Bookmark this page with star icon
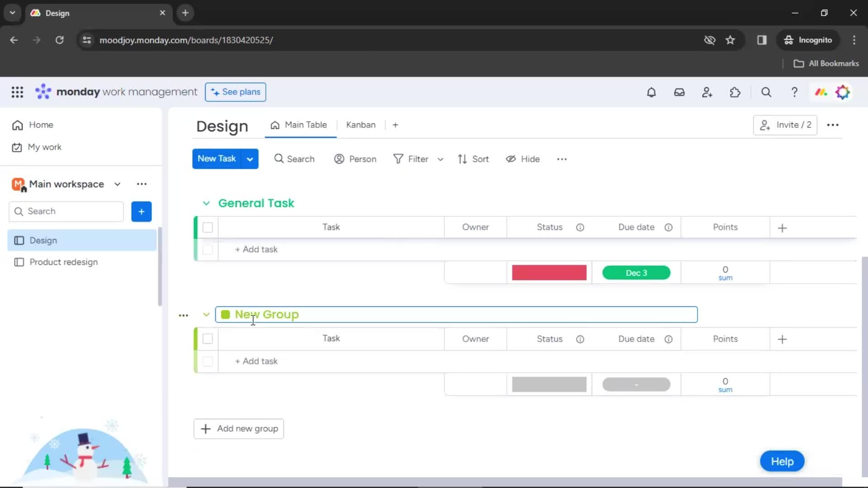This screenshot has width=868, height=488. point(730,40)
